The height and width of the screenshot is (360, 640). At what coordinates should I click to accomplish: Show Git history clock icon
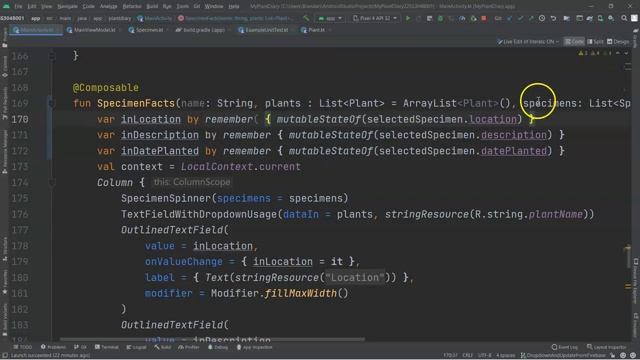click(542, 18)
